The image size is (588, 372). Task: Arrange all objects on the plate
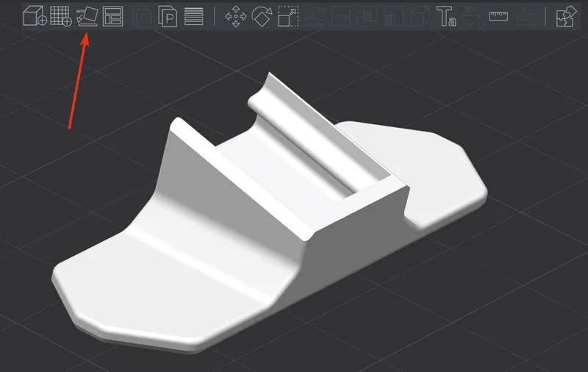(x=113, y=16)
